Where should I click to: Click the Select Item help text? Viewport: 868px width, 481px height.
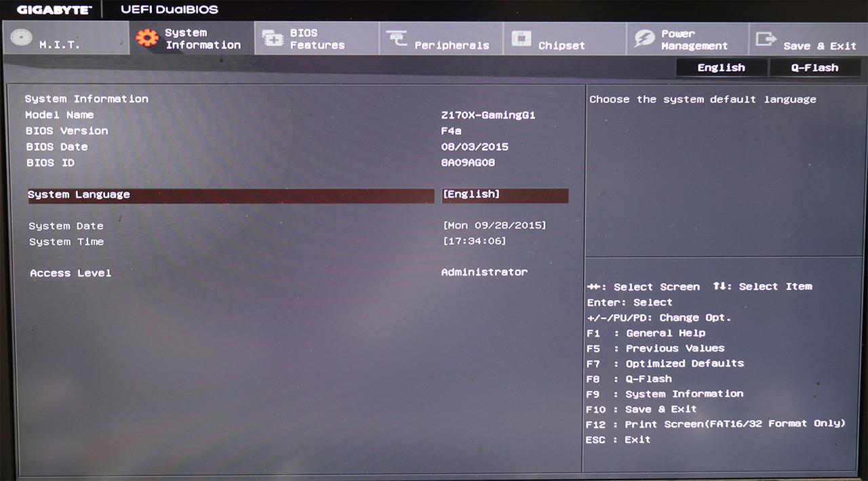click(762, 287)
